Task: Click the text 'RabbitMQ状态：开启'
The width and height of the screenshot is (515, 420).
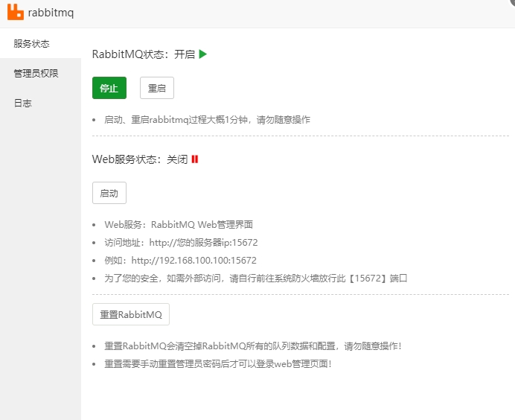Action: tap(144, 54)
